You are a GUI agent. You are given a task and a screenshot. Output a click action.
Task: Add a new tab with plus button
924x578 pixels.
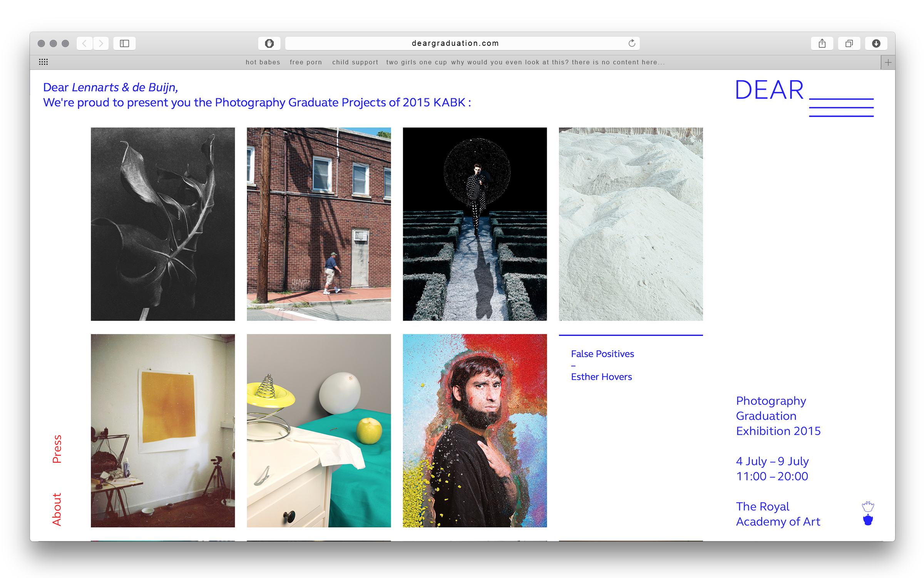(x=888, y=62)
